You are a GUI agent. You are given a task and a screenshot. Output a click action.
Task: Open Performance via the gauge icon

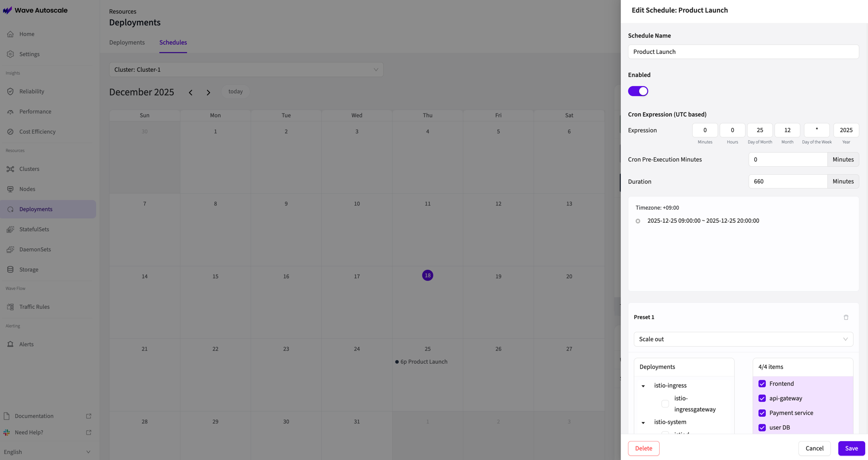tap(10, 112)
